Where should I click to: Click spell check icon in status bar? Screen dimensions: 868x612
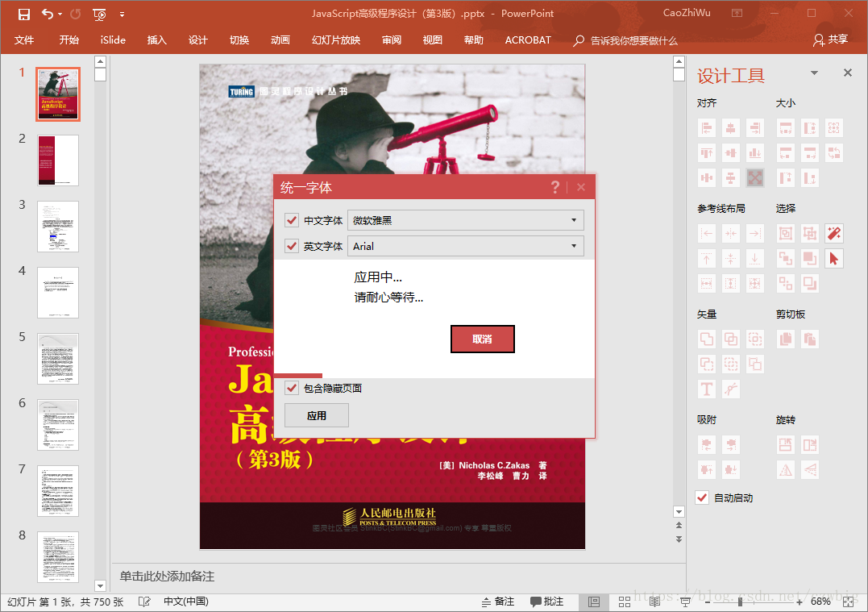coord(144,602)
